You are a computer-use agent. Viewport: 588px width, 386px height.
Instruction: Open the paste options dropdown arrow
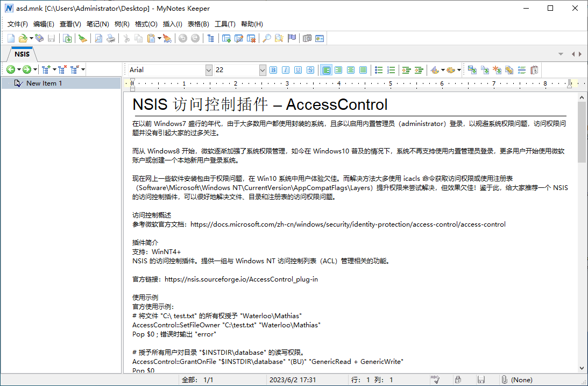coord(159,38)
